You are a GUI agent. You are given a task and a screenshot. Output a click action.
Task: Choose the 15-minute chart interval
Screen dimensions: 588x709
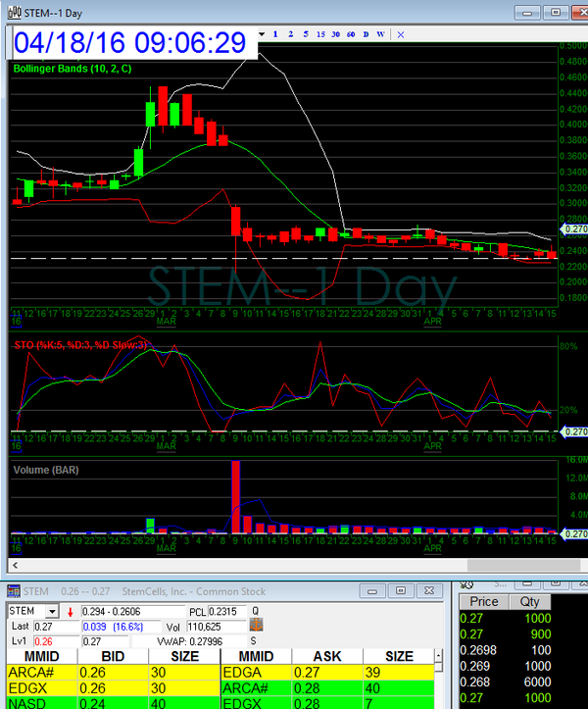(x=320, y=33)
